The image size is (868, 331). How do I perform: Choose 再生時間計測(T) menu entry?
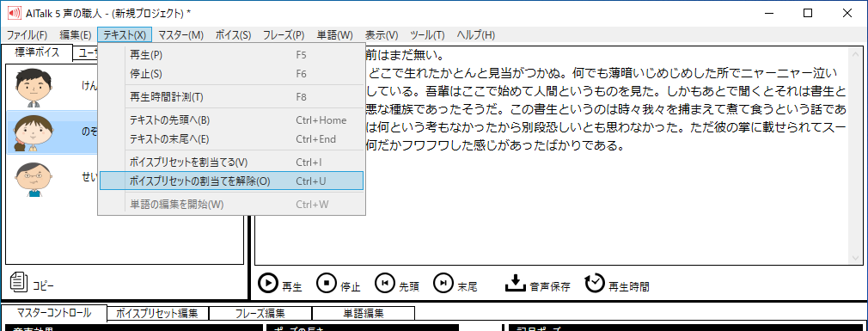click(231, 97)
